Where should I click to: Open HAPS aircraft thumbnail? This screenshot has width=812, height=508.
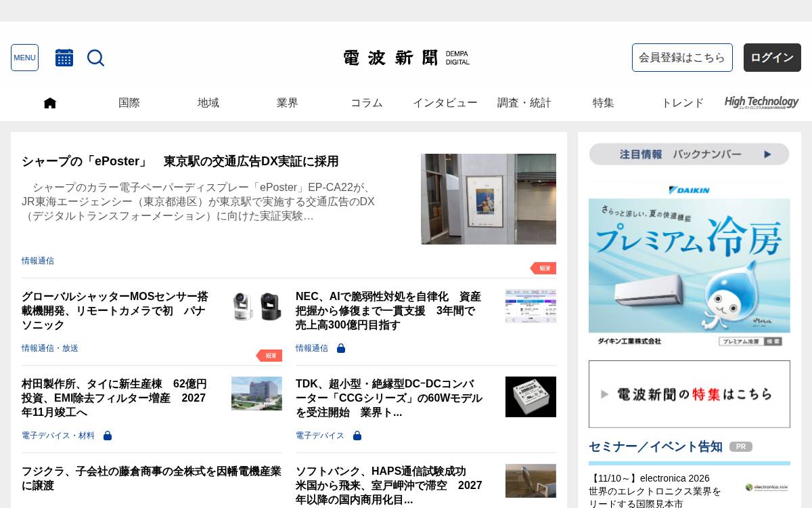[531, 481]
